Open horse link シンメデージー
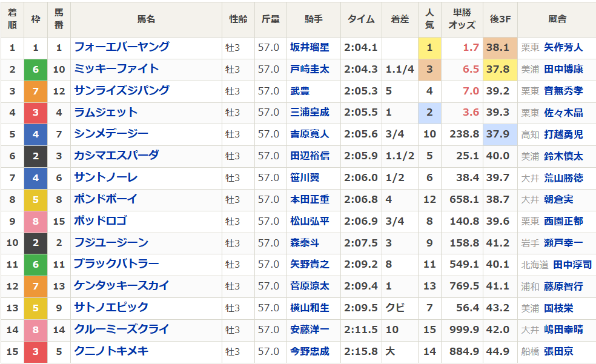Screen dimensions: 596x364 tap(111, 134)
